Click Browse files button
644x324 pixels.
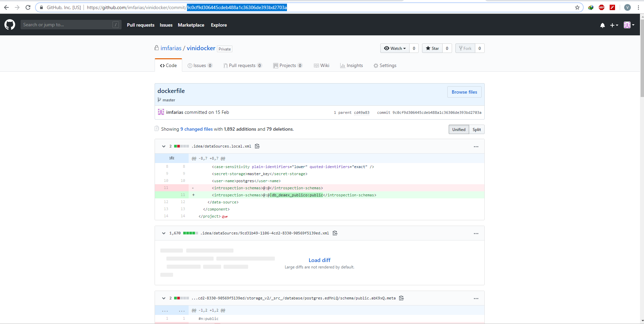(464, 92)
